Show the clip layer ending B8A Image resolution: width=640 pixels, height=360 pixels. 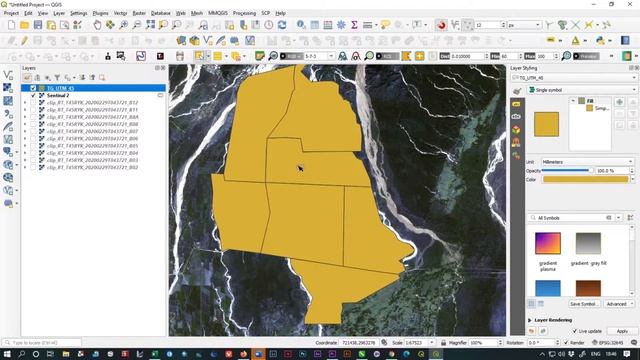(x=33, y=117)
